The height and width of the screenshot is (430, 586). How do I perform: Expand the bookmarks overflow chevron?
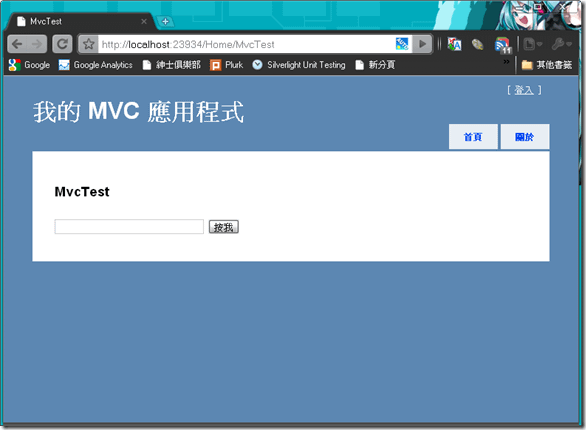(506, 62)
